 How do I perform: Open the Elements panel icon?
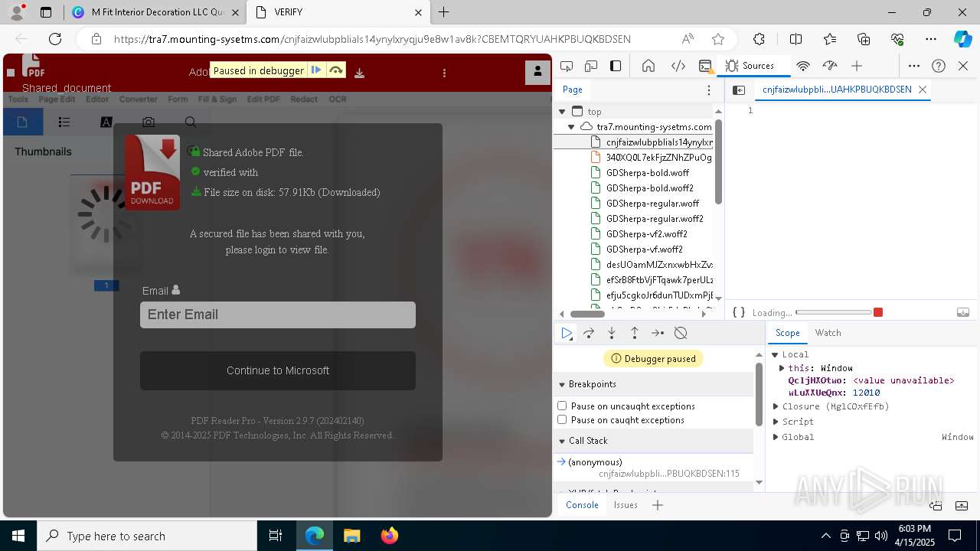click(678, 66)
